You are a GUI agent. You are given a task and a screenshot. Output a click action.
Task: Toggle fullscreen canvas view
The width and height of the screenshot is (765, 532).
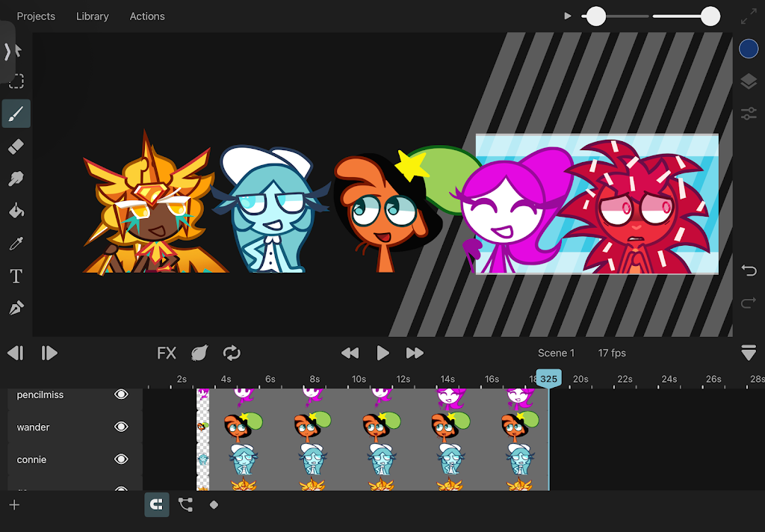[748, 16]
